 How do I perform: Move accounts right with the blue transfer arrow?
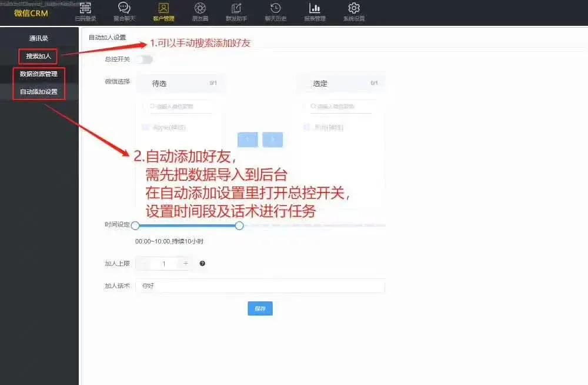272,140
